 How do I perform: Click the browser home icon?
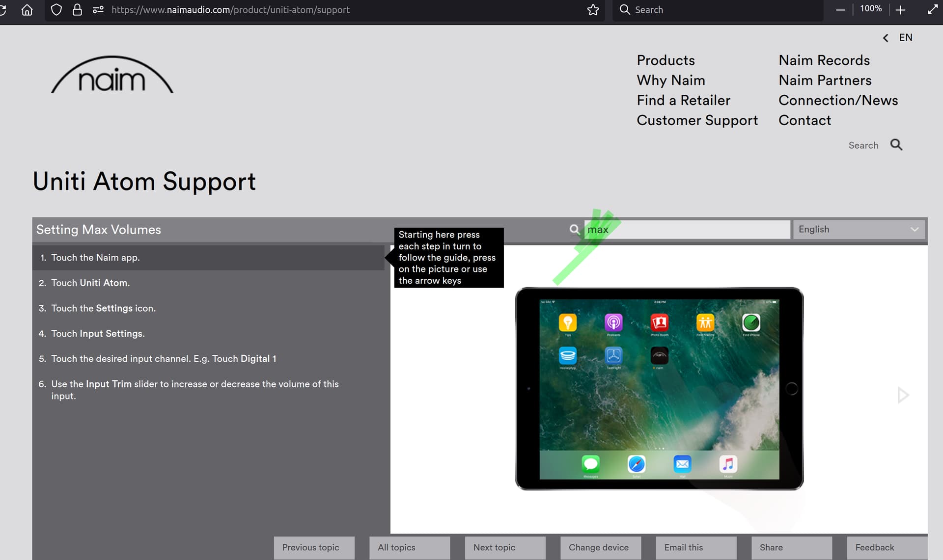[x=27, y=10]
